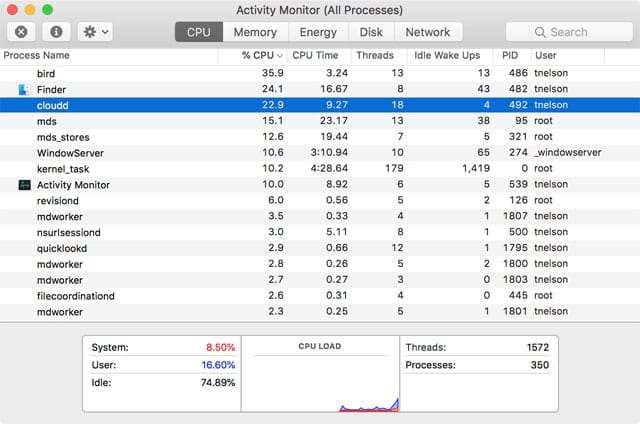This screenshot has width=640, height=424.
Task: Open the process Inspect info icon
Action: (x=57, y=32)
